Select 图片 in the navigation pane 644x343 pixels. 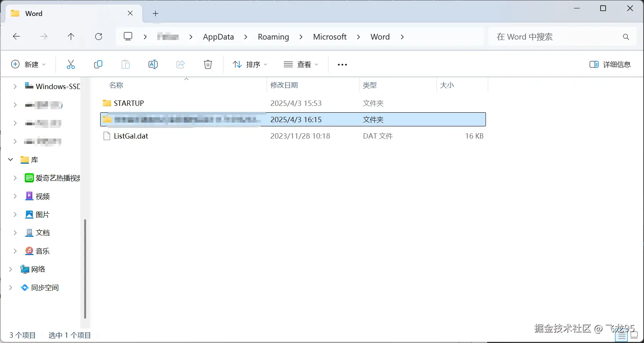(43, 215)
